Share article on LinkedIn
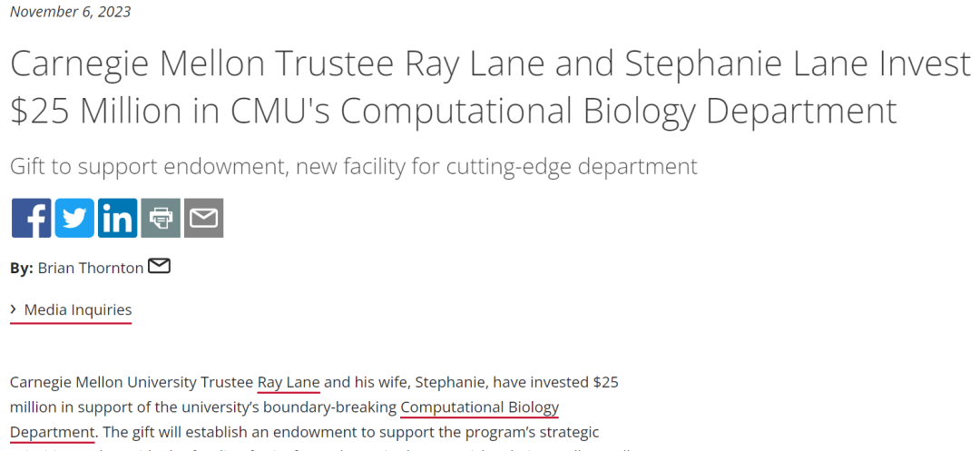The width and height of the screenshot is (980, 451). tap(118, 218)
